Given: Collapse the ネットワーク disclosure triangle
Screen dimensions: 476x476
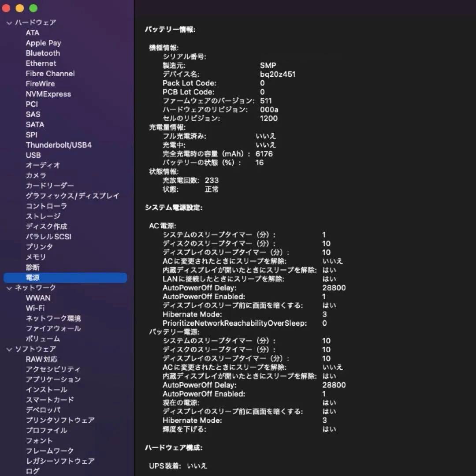Looking at the screenshot, I should [x=9, y=287].
